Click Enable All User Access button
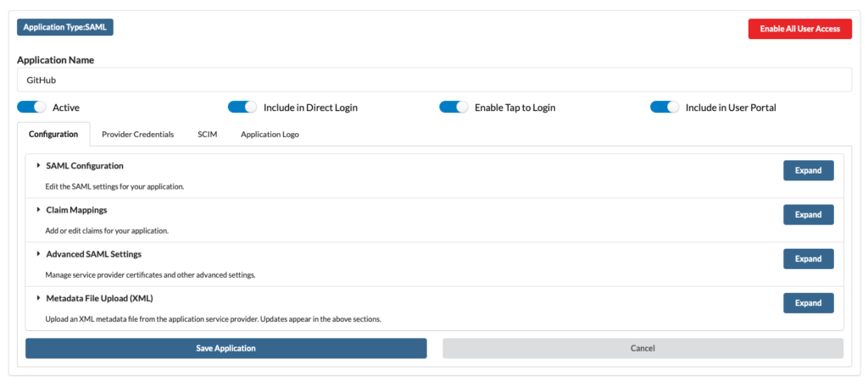This screenshot has width=868, height=392. [800, 29]
